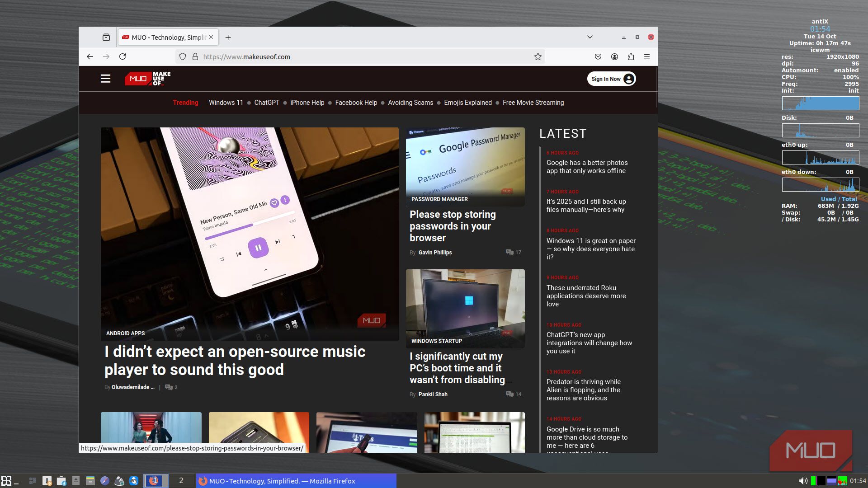The height and width of the screenshot is (488, 868).
Task: Open the antiX start menu icon
Action: (x=6, y=481)
